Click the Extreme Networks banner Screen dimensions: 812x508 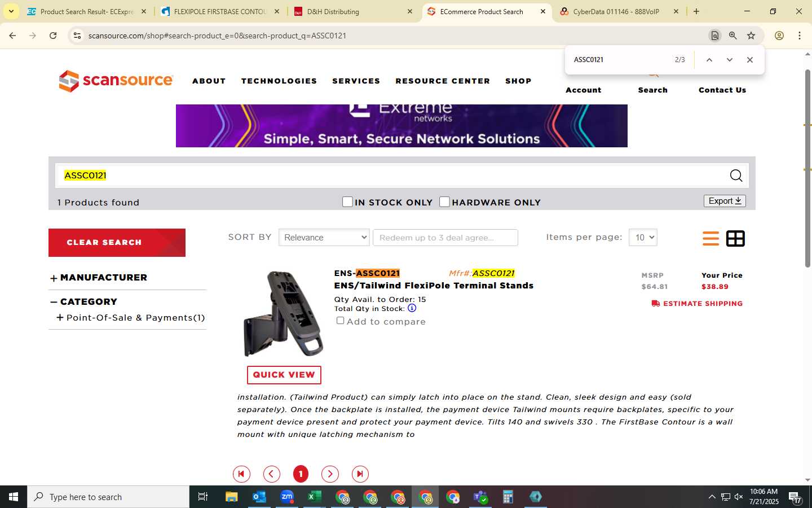(401, 126)
